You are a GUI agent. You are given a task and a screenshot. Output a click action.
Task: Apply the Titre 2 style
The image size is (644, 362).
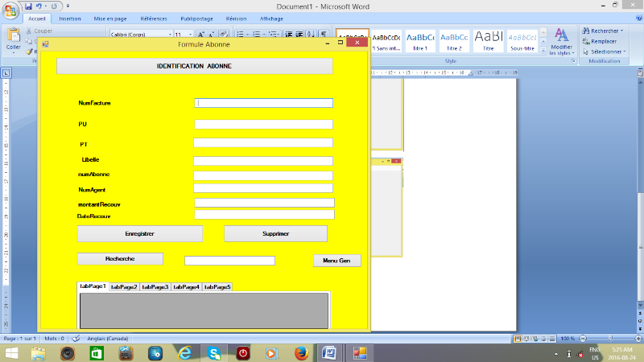point(454,41)
